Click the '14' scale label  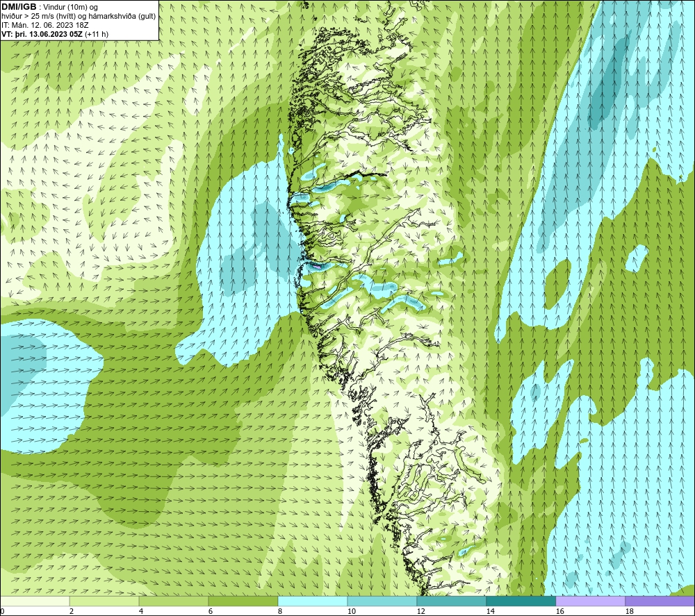pyautogui.click(x=490, y=612)
